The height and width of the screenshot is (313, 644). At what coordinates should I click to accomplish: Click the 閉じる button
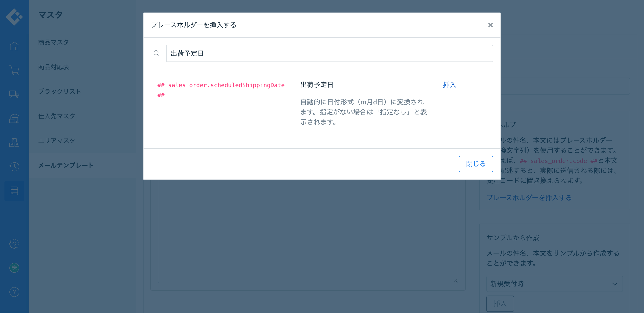tap(476, 164)
